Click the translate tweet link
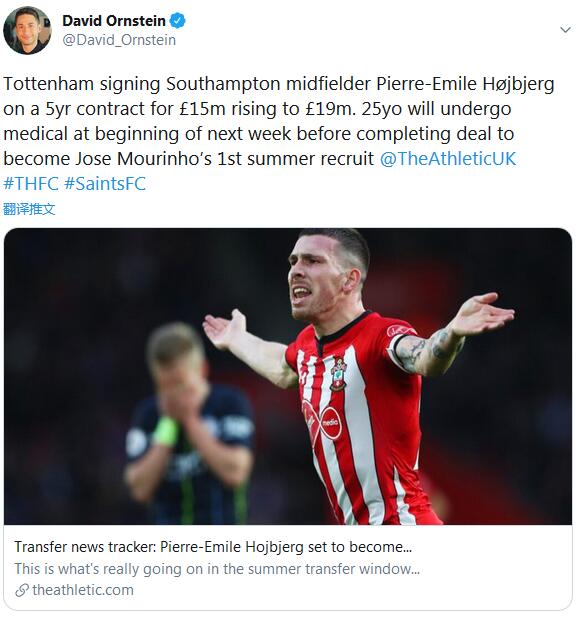The height and width of the screenshot is (619, 581). (29, 209)
